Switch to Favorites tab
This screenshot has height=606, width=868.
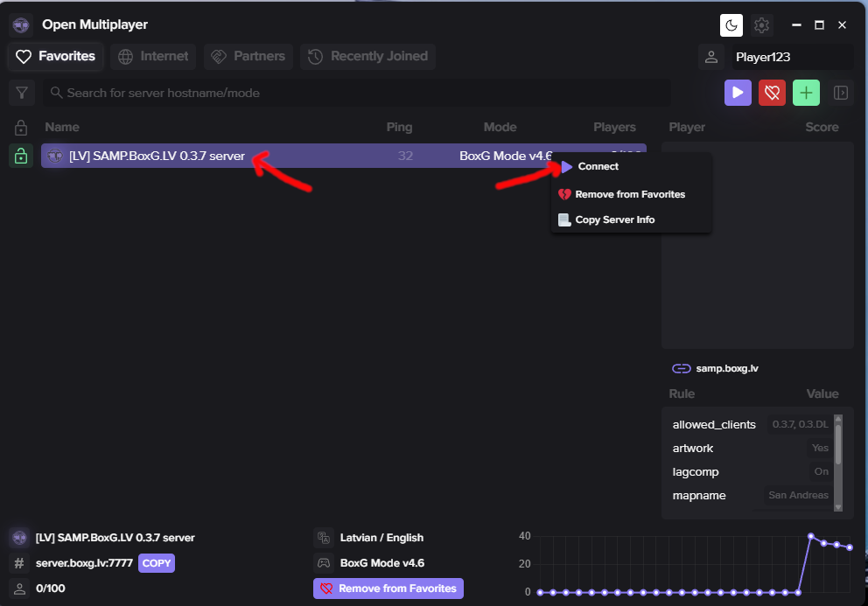pos(55,57)
